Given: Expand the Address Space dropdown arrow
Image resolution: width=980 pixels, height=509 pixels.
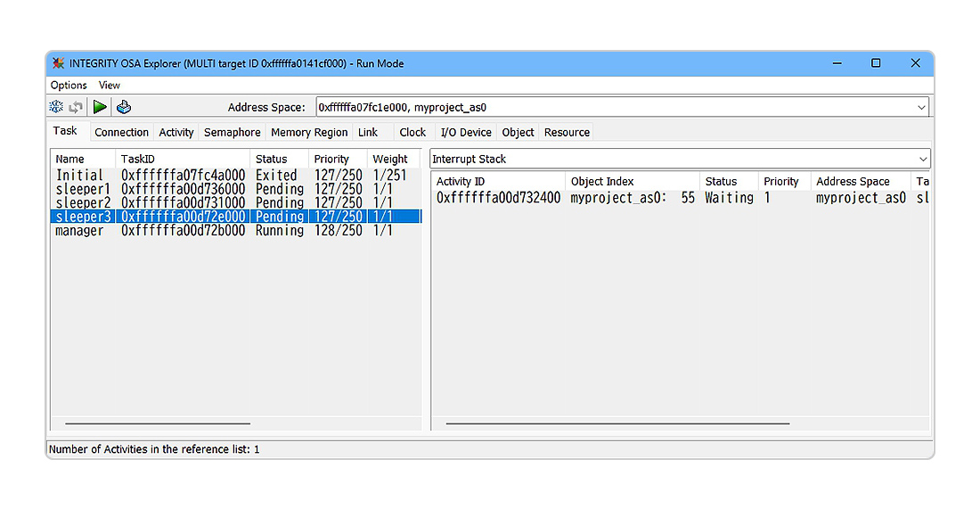Looking at the screenshot, I should [x=920, y=108].
